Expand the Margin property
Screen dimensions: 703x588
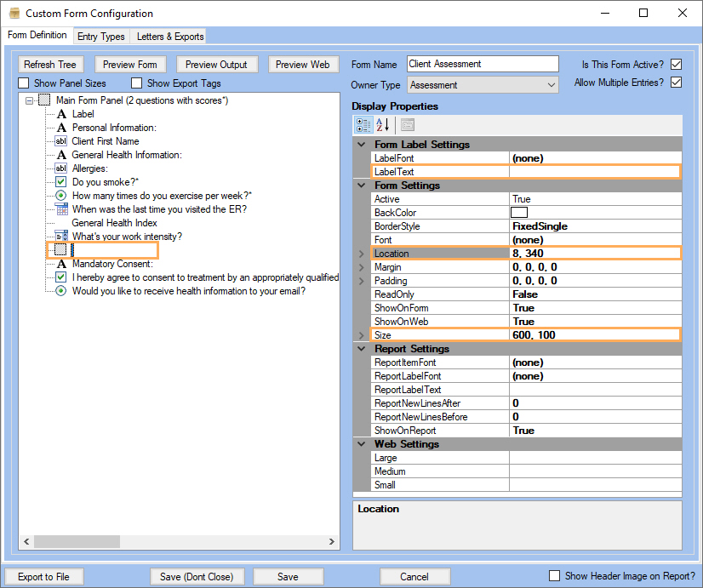point(362,267)
